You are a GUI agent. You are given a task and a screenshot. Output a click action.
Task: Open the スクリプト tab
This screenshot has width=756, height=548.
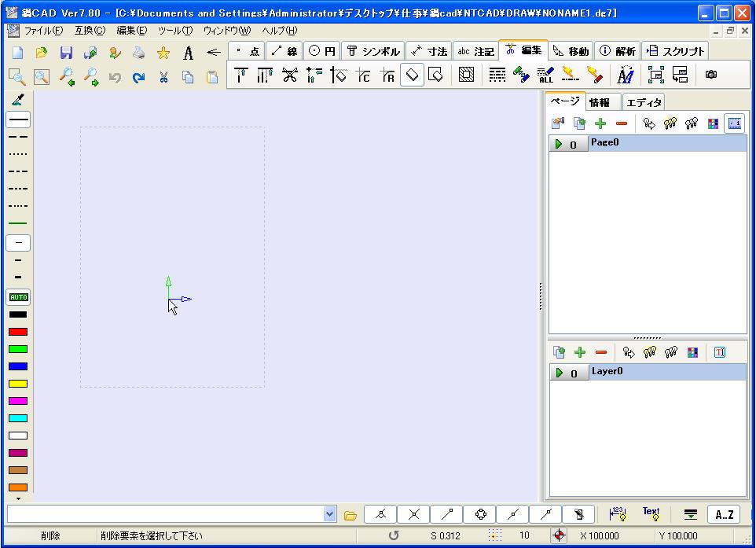(675, 50)
